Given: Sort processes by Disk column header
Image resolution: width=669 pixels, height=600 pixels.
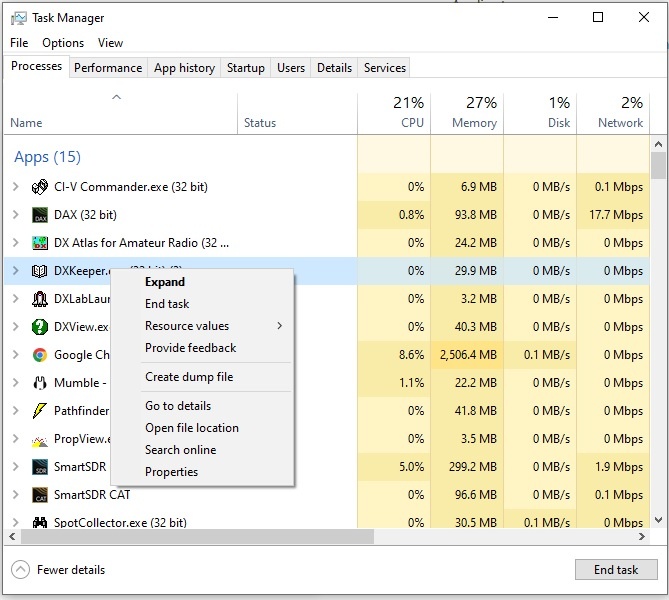Looking at the screenshot, I should click(540, 114).
